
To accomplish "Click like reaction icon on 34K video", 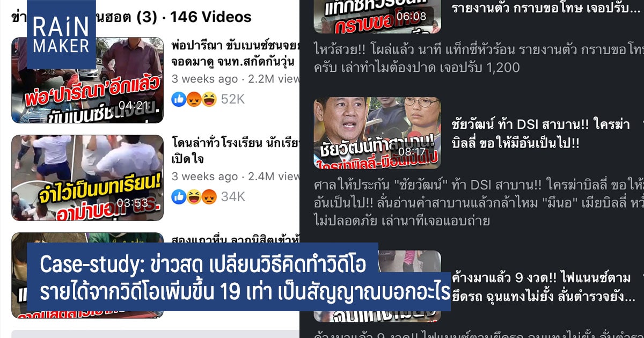I will [x=178, y=197].
